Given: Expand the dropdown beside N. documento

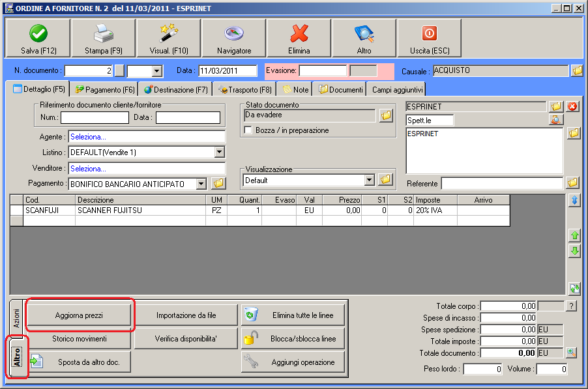Looking at the screenshot, I should pyautogui.click(x=157, y=71).
